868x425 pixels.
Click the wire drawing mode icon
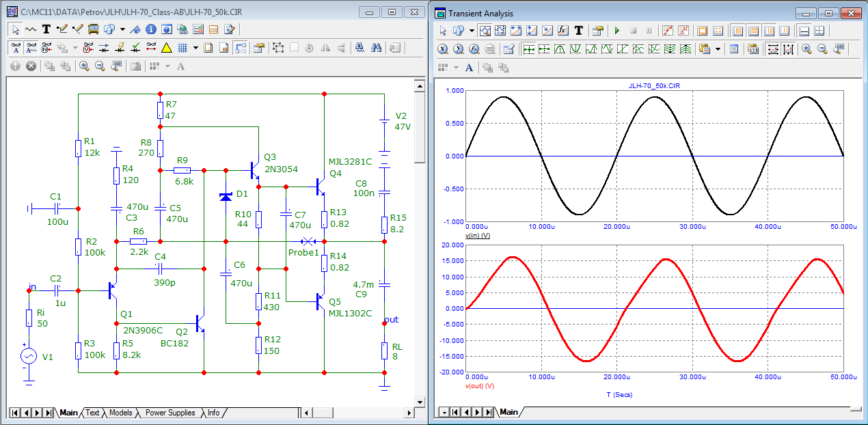coord(62,29)
